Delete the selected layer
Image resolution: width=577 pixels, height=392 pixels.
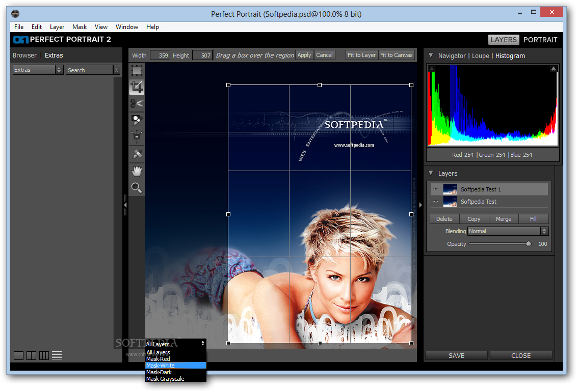click(x=444, y=219)
